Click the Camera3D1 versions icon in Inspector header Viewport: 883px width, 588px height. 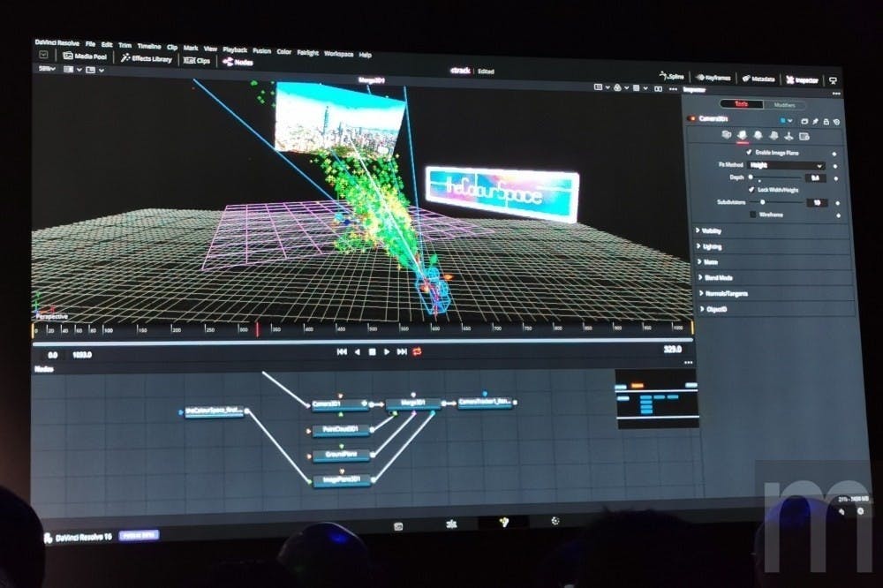pos(804,121)
